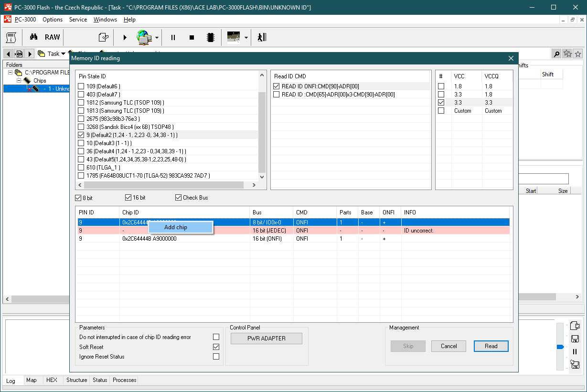Open the Service menu

78,20
